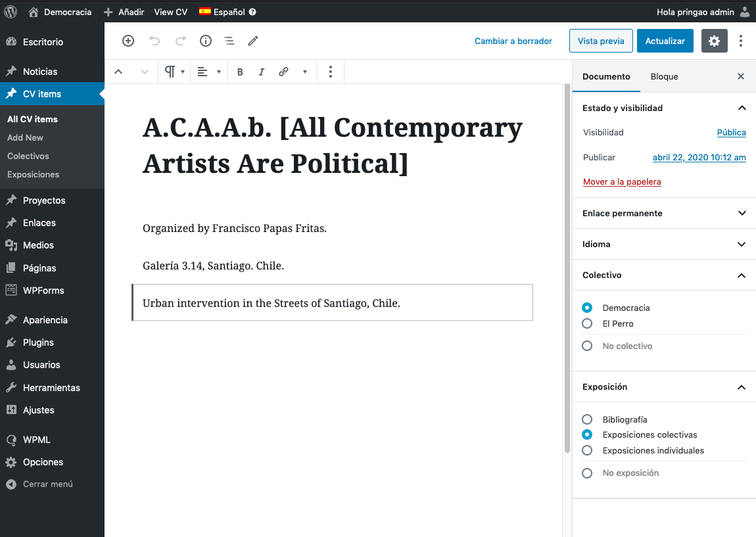This screenshot has height=537, width=756.
Task: Move block down arrow
Action: click(144, 72)
